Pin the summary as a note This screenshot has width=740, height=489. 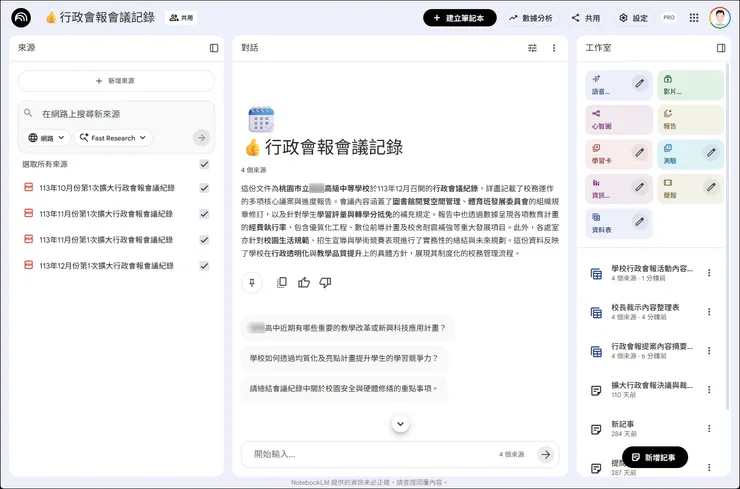pyautogui.click(x=252, y=282)
